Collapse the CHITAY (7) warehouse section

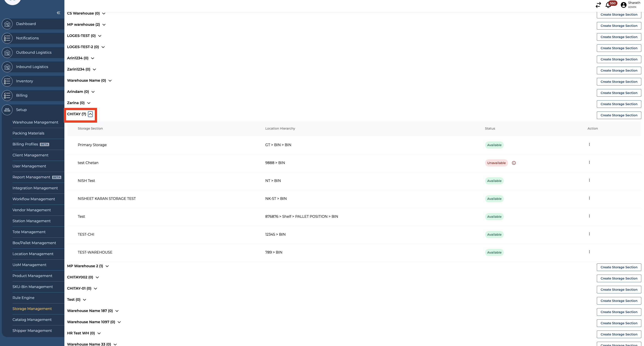90,114
